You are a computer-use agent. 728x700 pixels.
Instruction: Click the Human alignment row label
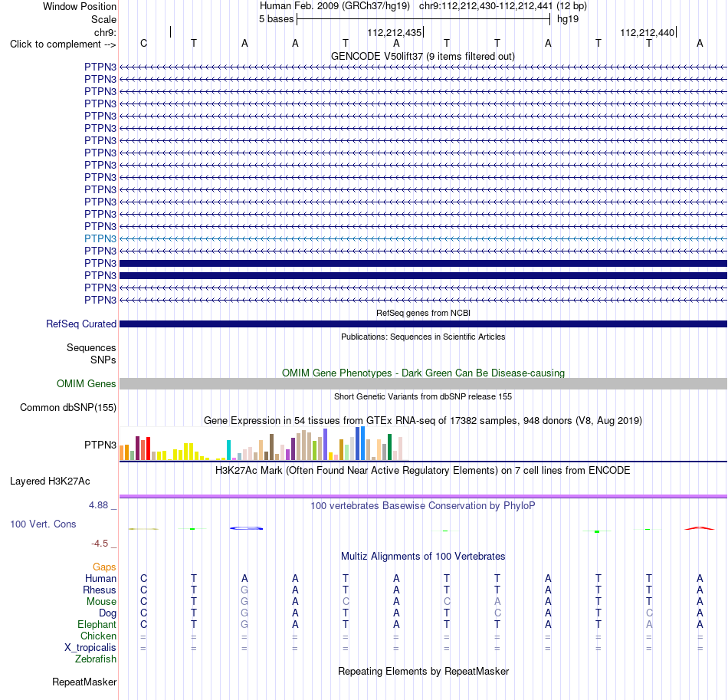(x=100, y=579)
